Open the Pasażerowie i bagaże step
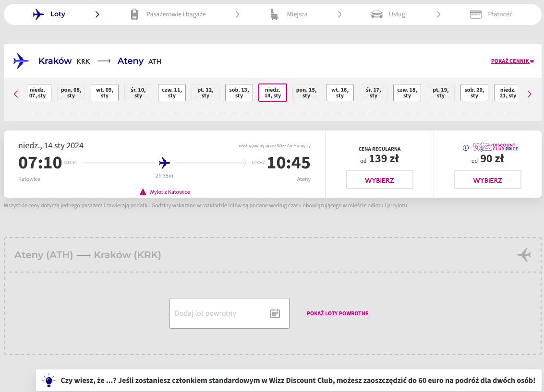Screen dimensions: 544x392 coord(176,14)
